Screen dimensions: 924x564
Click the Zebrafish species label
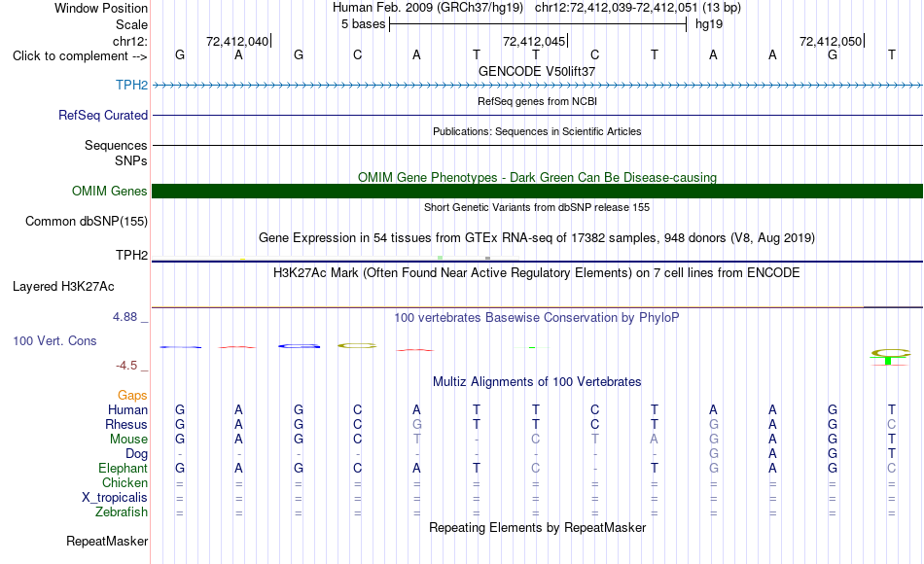tap(122, 512)
